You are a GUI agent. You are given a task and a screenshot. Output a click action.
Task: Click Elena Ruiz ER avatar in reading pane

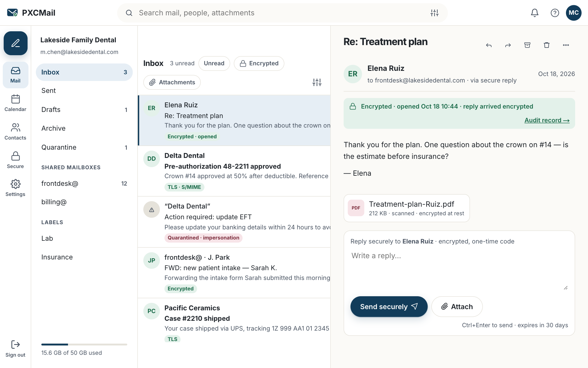[353, 74]
